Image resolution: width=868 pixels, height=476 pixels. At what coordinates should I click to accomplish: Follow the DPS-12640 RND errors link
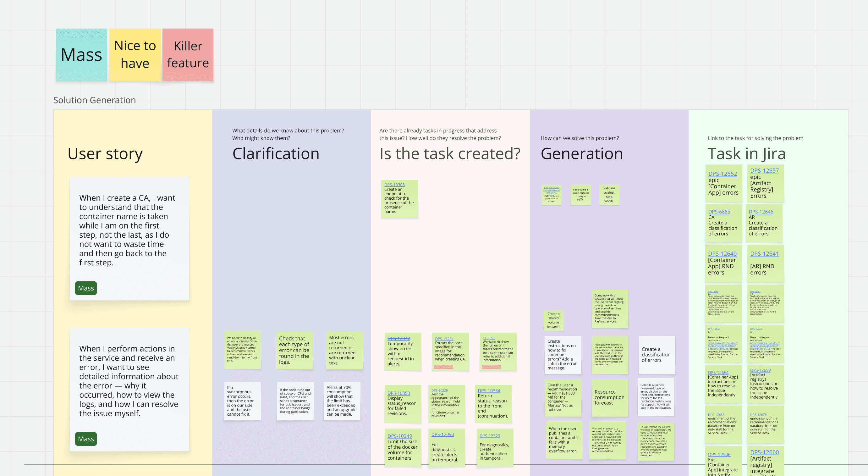pos(722,253)
